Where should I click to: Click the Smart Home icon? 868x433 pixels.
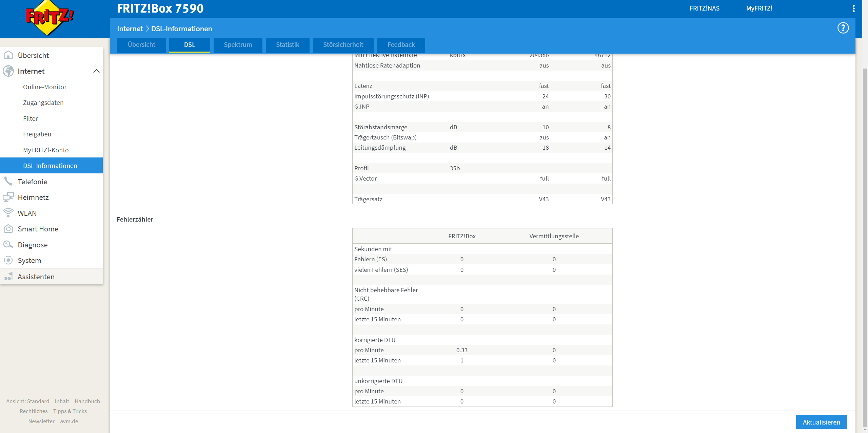[8, 229]
